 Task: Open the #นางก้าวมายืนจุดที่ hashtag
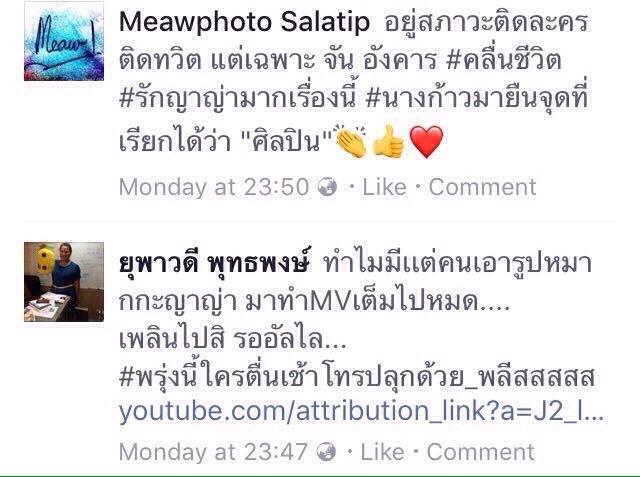coord(476,98)
